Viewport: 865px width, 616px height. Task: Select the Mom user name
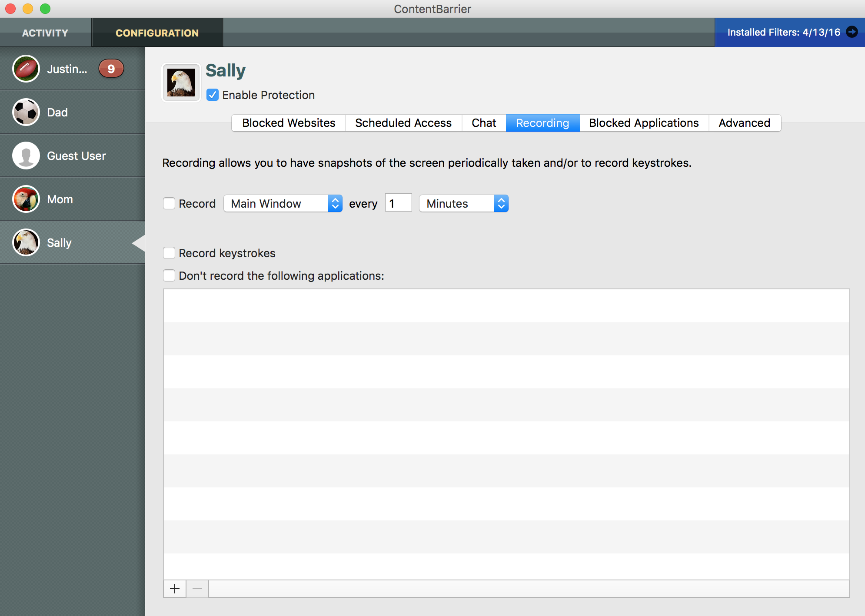(x=60, y=199)
